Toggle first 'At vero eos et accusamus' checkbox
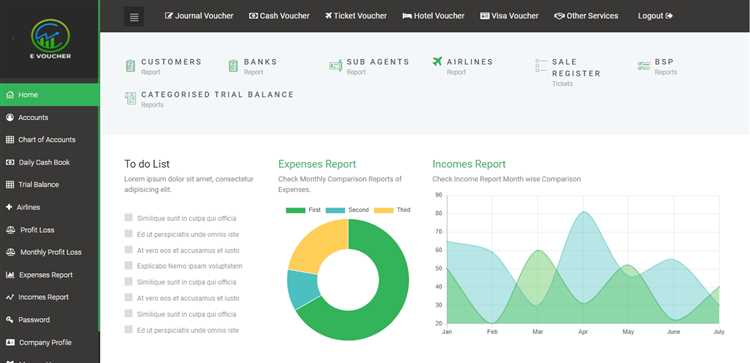The width and height of the screenshot is (750, 363). tap(128, 250)
